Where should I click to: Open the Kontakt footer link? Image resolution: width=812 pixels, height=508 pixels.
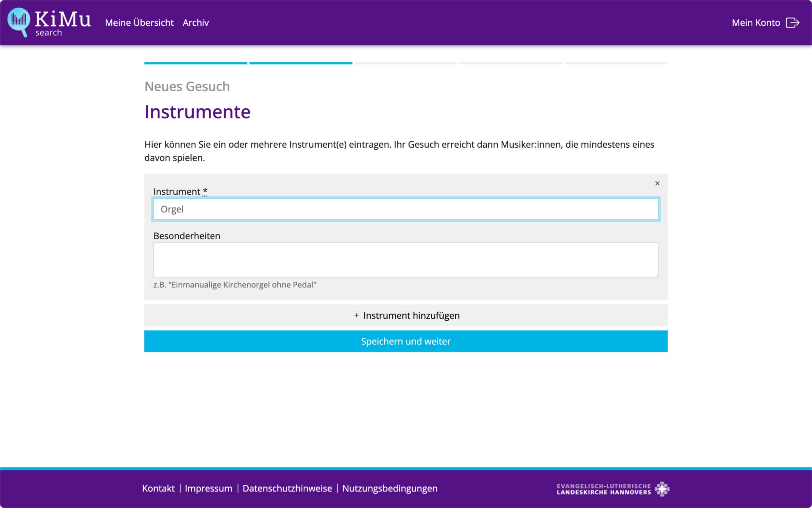[158, 488]
